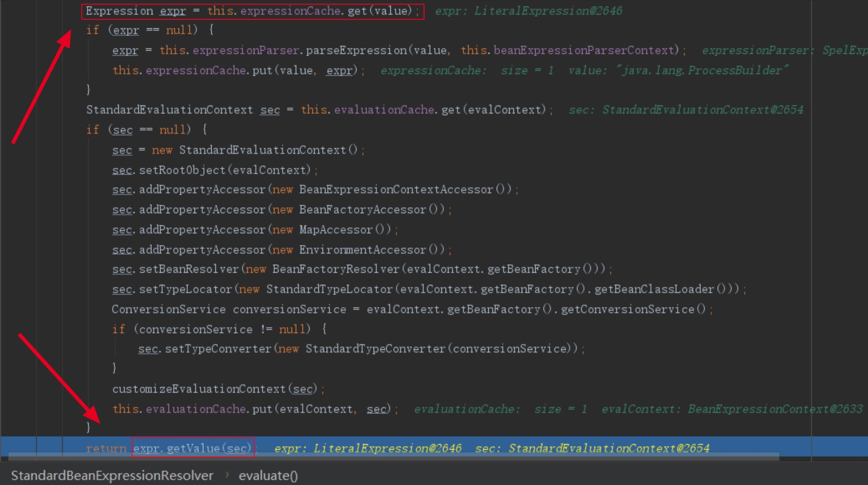The image size is (868, 485).
Task: Click expr.getValue(sec) in the return statement
Action: (x=192, y=448)
